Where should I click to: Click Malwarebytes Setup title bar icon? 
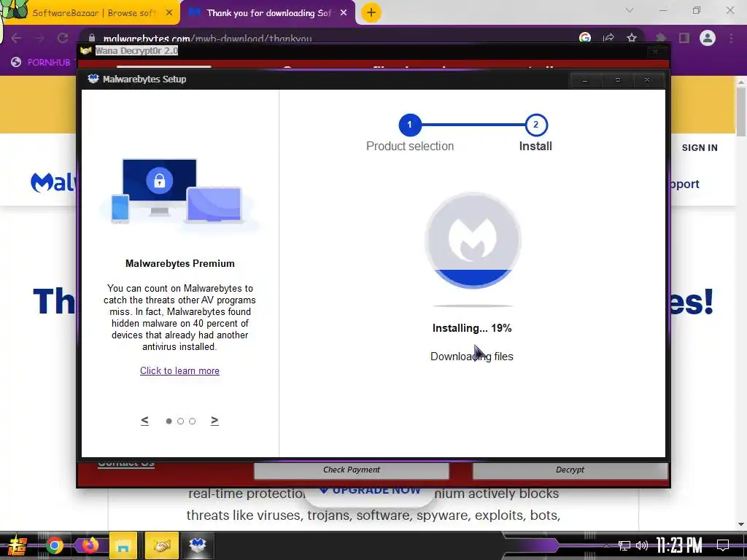tap(93, 79)
